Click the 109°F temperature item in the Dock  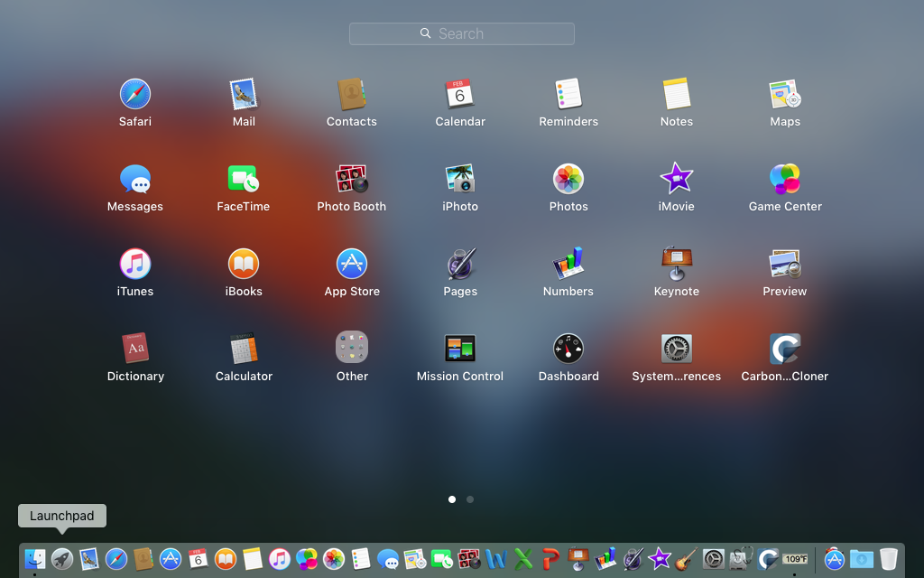795,559
